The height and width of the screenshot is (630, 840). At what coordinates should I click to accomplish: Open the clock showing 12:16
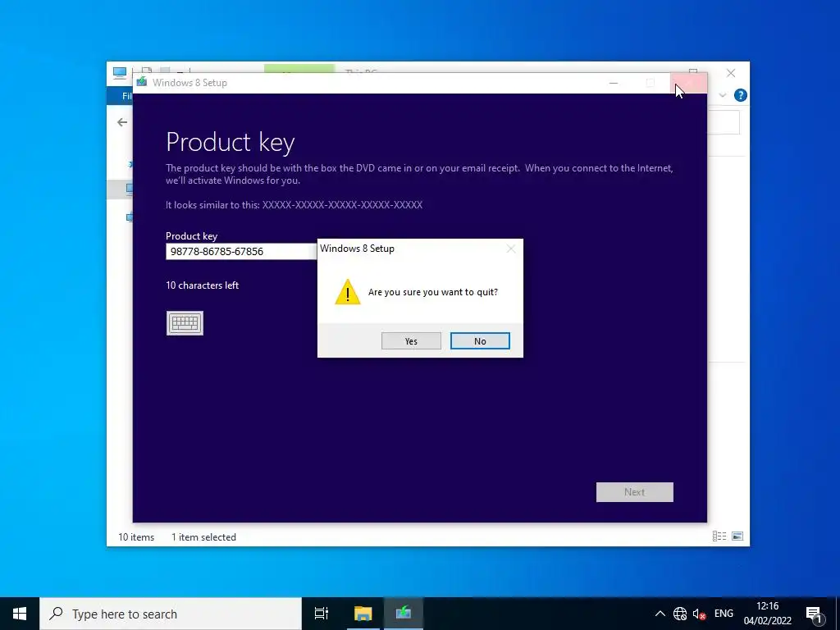tap(768, 614)
